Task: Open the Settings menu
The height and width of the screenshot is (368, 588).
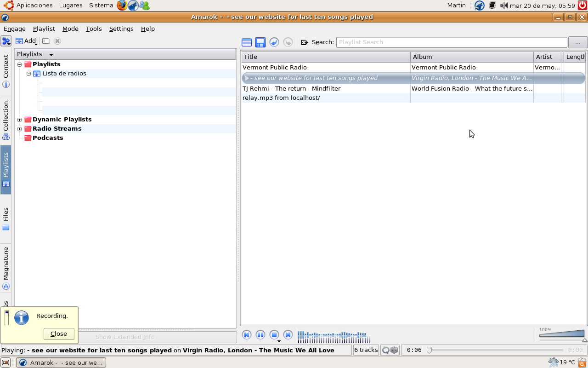Action: (x=121, y=29)
